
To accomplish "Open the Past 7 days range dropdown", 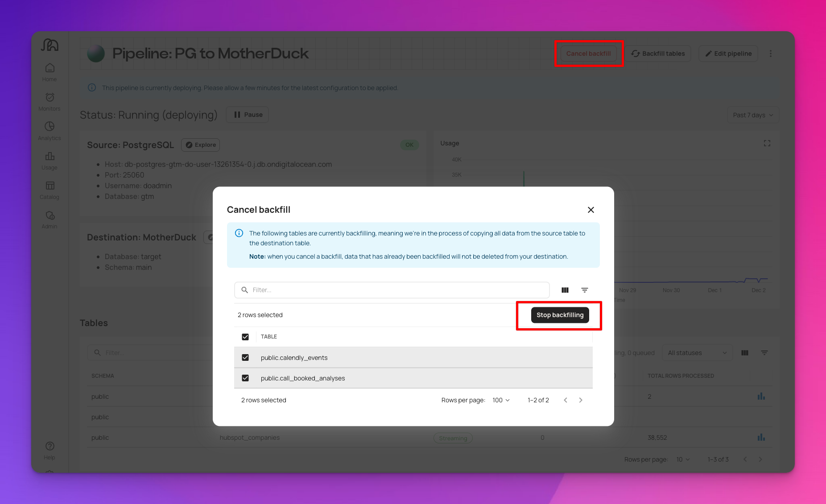I will click(x=753, y=115).
